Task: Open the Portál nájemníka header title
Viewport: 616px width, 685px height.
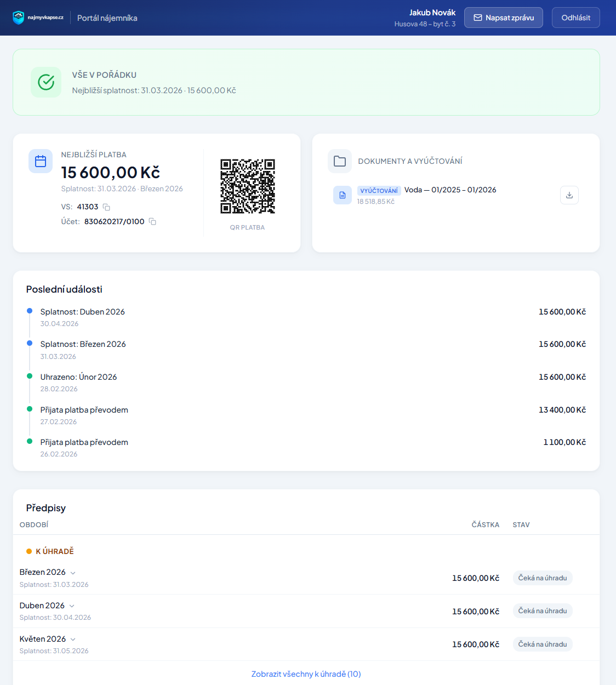Action: 107,18
